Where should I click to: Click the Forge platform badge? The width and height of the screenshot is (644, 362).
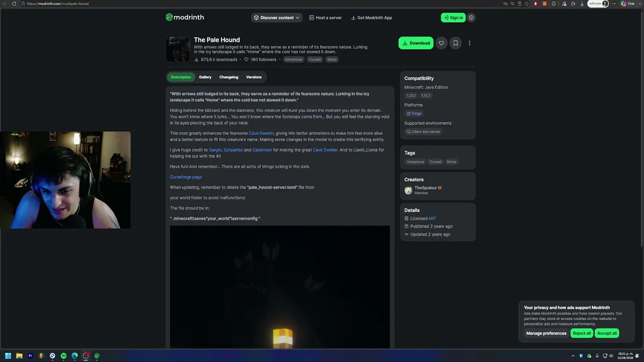(x=414, y=114)
